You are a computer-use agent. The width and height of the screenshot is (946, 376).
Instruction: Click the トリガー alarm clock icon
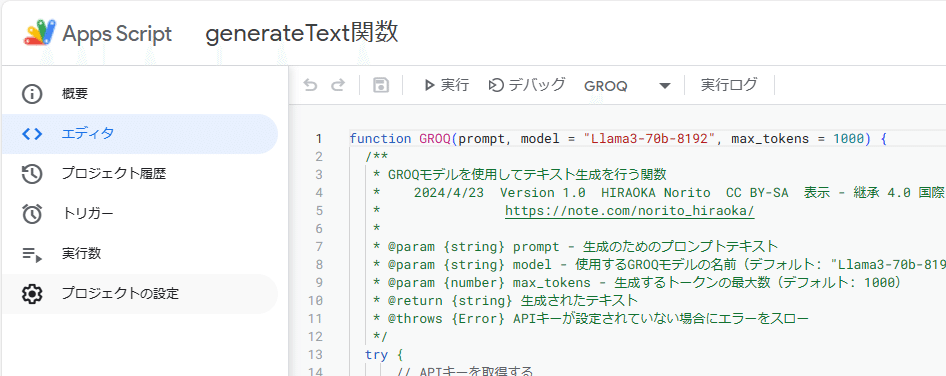pyautogui.click(x=32, y=214)
